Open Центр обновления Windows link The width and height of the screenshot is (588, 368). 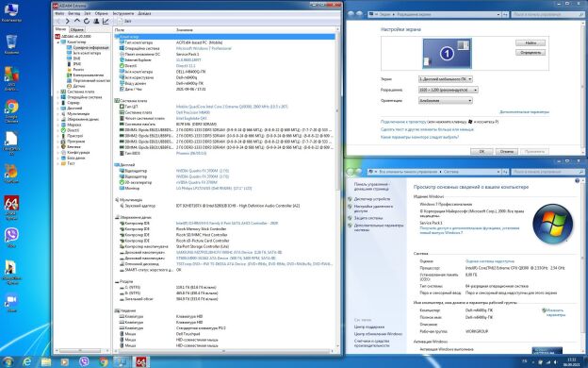378,334
